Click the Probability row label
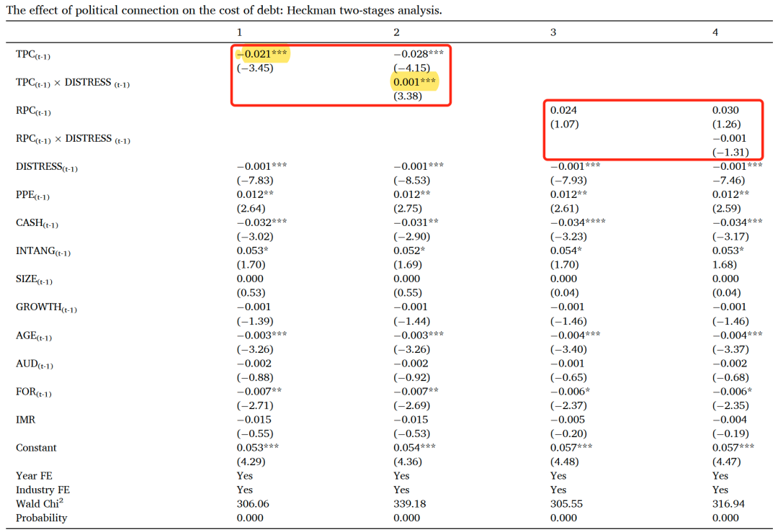The width and height of the screenshot is (778, 532). [41, 518]
